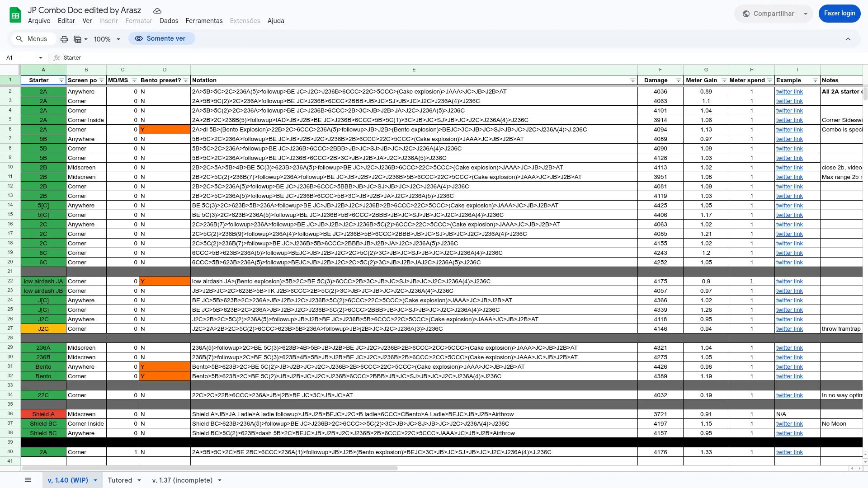868x488 pixels.
Task: Select the orange Y cell in row 6
Action: [165, 130]
